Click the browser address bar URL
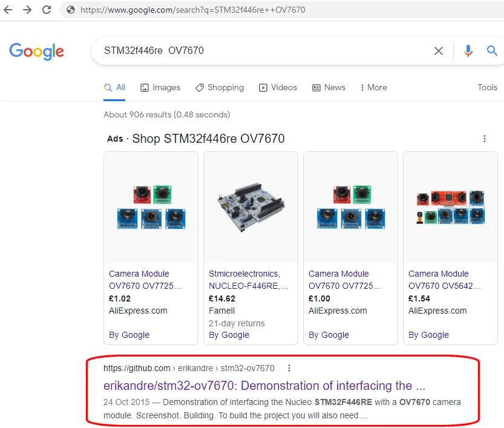 pyautogui.click(x=193, y=10)
